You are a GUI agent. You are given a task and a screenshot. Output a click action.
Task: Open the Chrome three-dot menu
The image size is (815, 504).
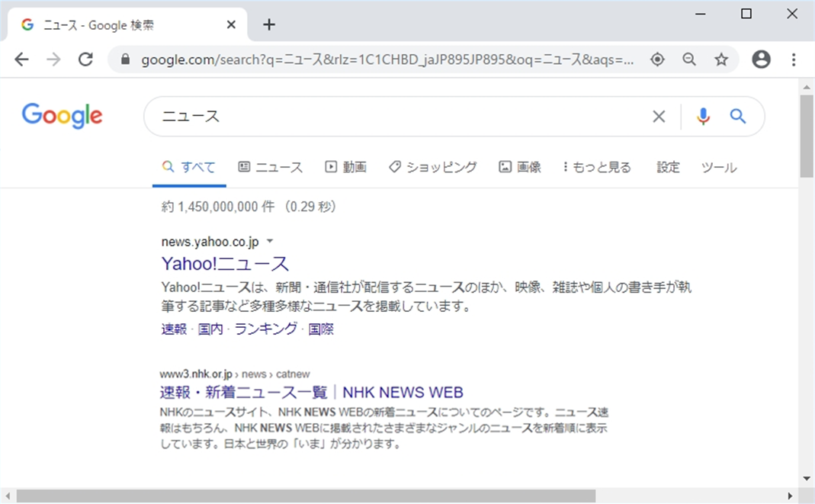point(794,59)
